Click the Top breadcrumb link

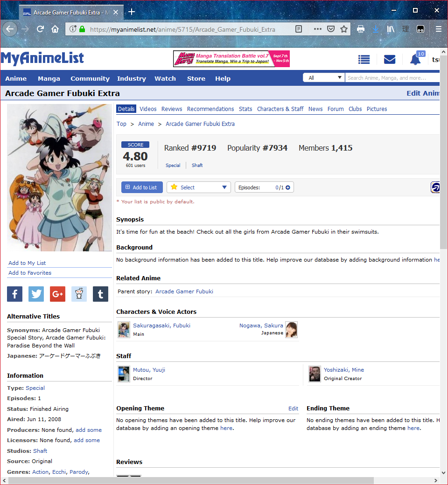(x=121, y=124)
